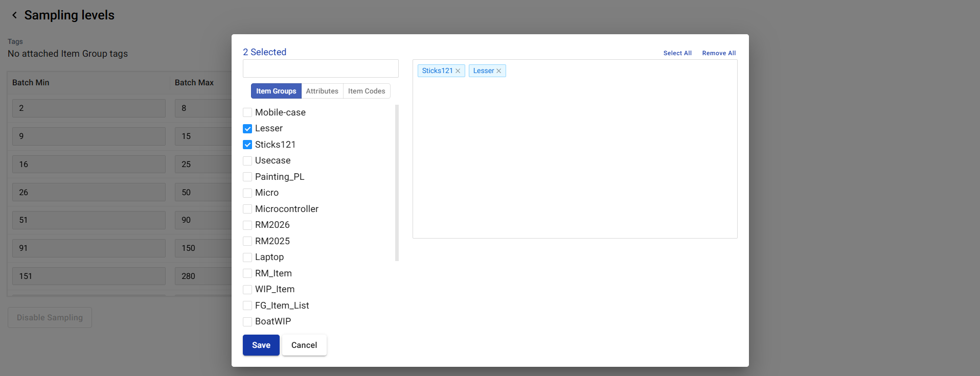
Task: Click the search field above the tabs
Action: coord(321,68)
